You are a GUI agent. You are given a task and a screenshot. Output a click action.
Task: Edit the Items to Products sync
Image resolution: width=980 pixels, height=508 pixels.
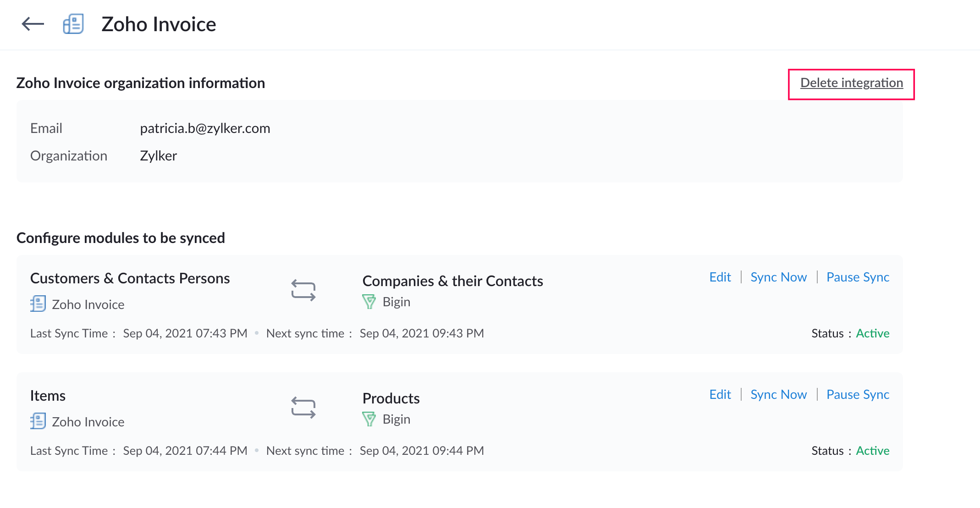pos(720,395)
